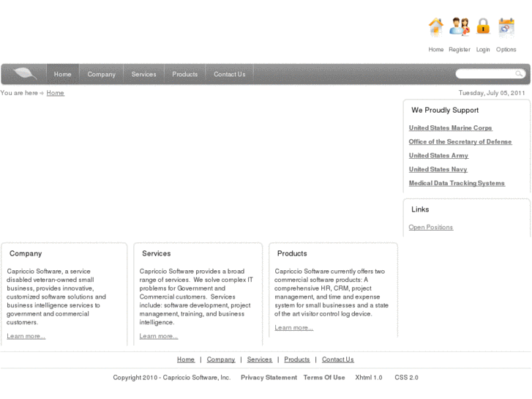
Task: Click footer Contact Us link
Action: pyautogui.click(x=338, y=359)
